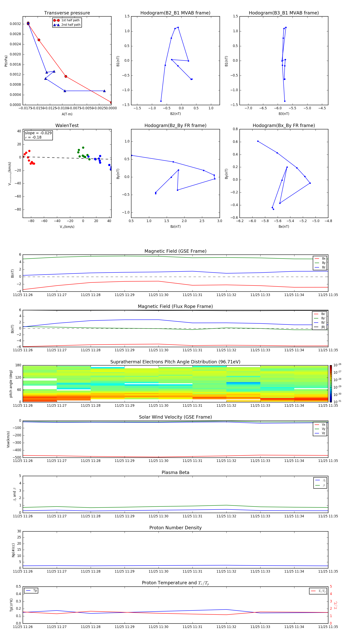Click the "Hodogram(Bz_By FR frame)" title

(175, 125)
